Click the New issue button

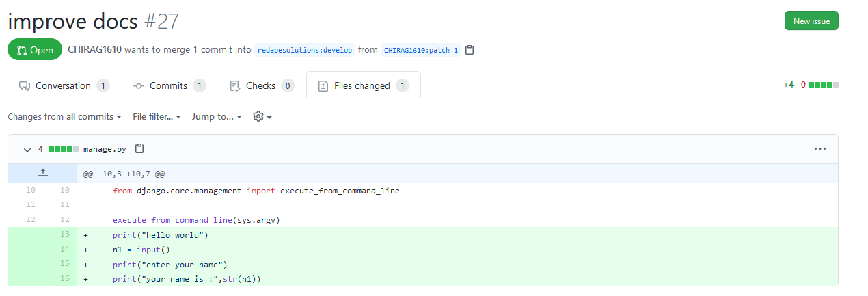(x=811, y=21)
